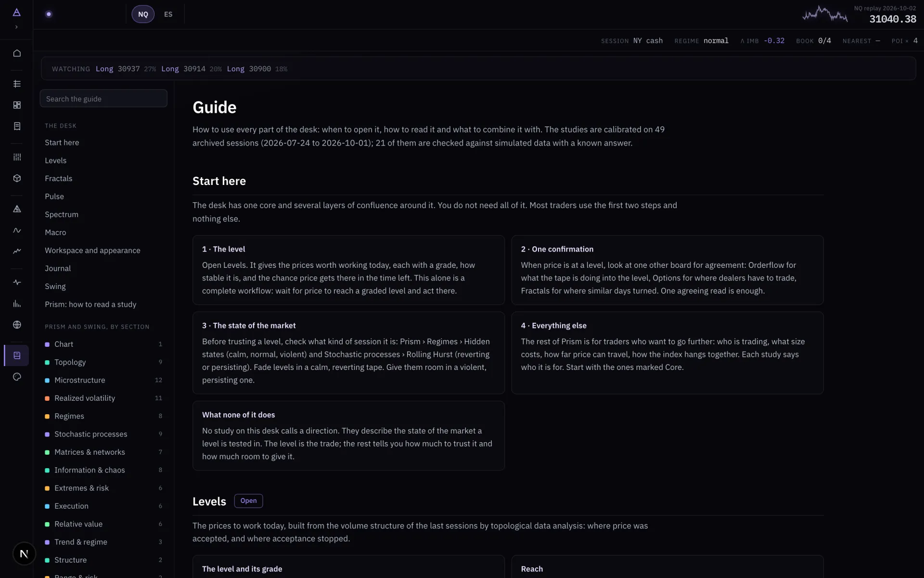Toggle the purple status dot indicator
Screen dimensions: 924x578
[x=49, y=14]
